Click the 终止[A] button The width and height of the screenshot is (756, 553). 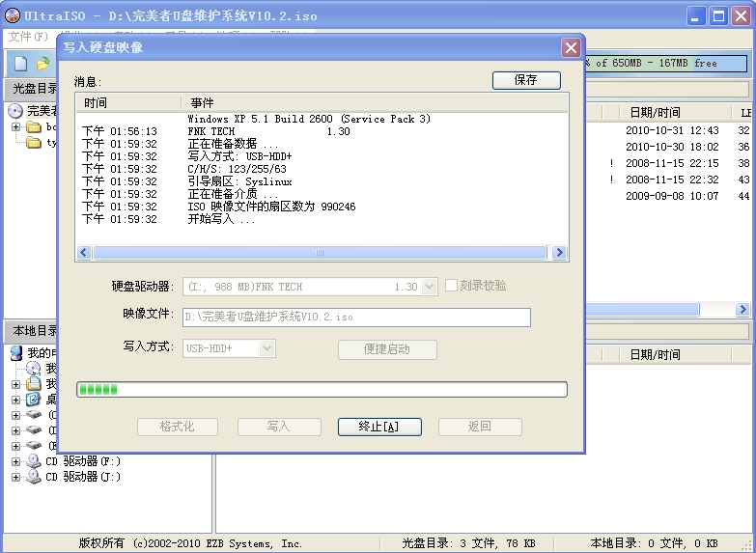point(379,427)
